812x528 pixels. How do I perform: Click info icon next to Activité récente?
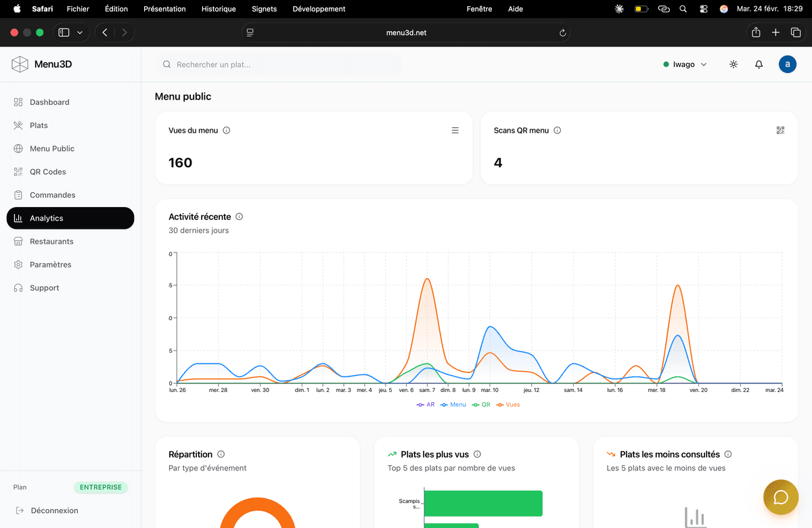pyautogui.click(x=240, y=217)
